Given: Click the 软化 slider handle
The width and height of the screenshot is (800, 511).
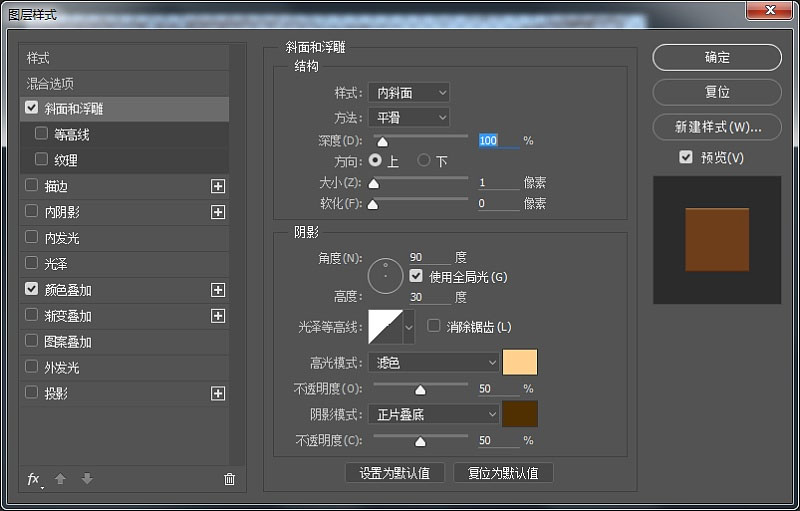Looking at the screenshot, I should [373, 205].
